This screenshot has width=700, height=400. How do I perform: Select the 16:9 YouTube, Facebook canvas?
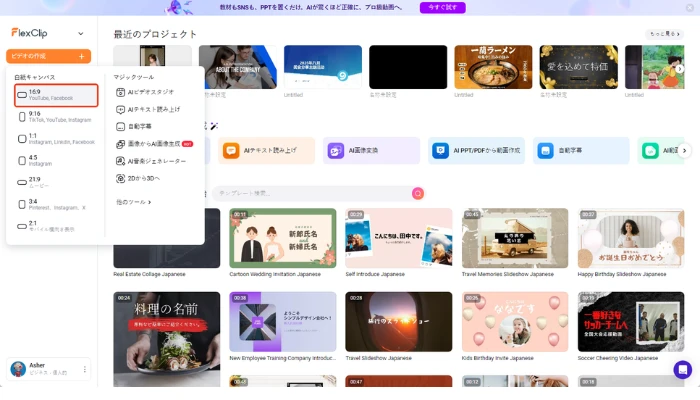tap(56, 95)
